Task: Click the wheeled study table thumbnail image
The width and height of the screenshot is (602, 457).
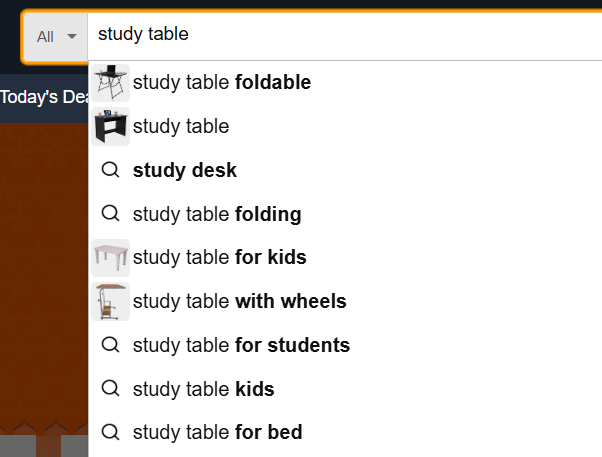Action: (x=111, y=301)
